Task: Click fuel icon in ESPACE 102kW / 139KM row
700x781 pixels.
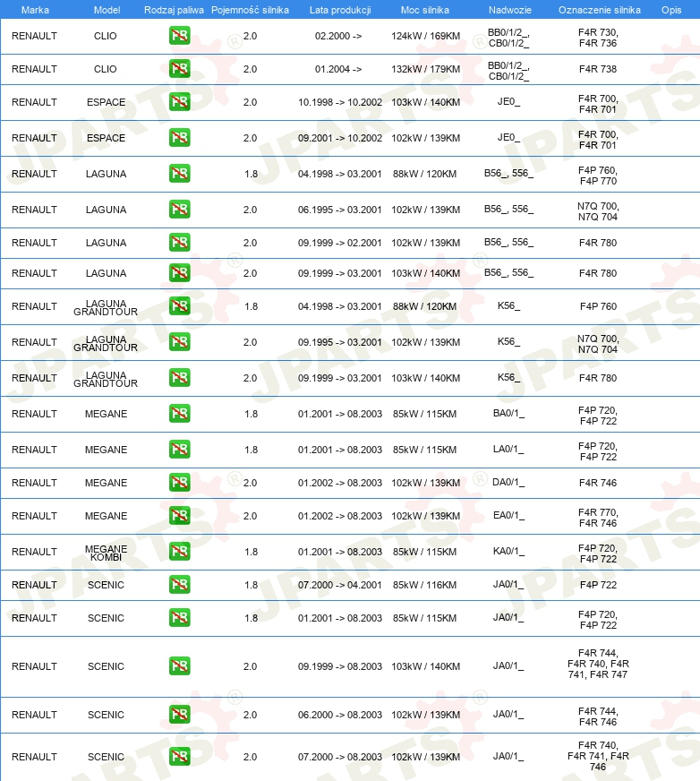Action: tap(179, 138)
